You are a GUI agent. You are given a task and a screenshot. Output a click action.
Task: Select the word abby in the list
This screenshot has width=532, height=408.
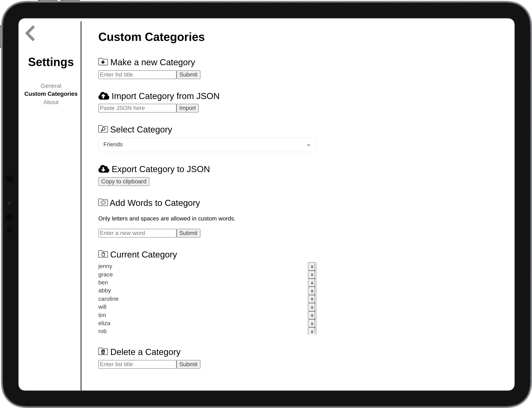pos(105,291)
